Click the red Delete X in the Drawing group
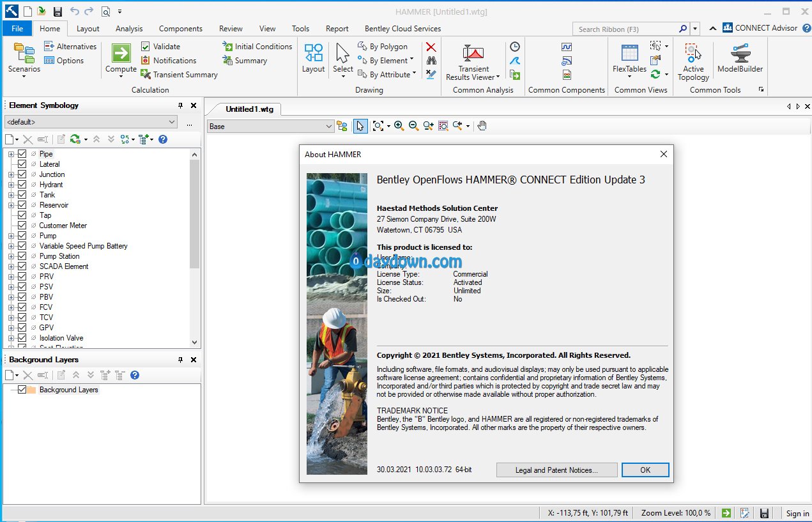The image size is (812, 522). point(431,47)
